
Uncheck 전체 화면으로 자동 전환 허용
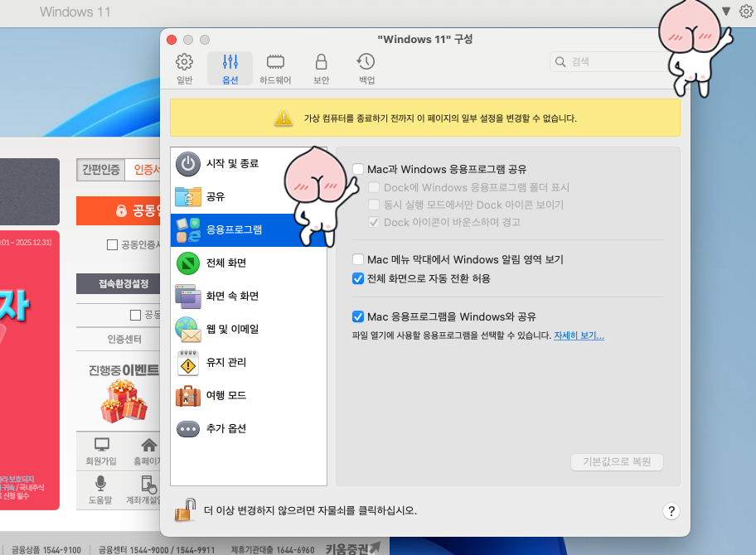tap(358, 278)
